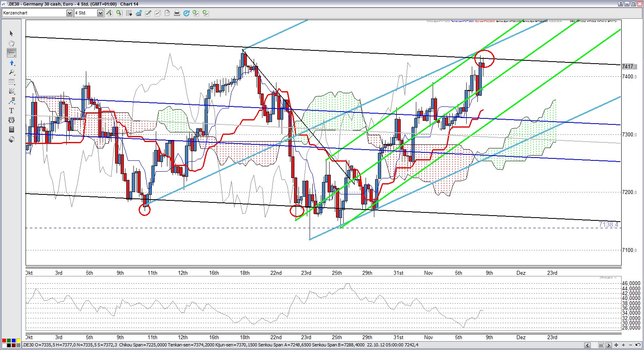Click the blue refresh clock icon

pos(187,13)
